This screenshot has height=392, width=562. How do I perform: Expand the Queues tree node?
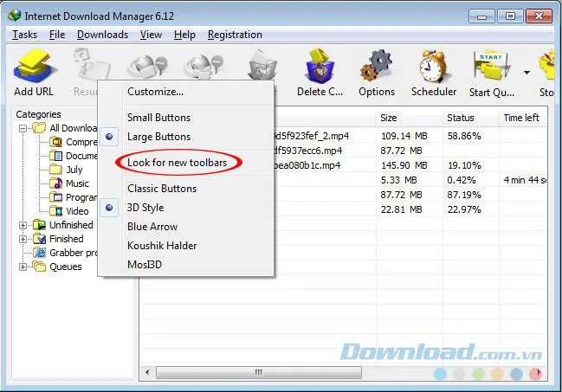click(23, 267)
